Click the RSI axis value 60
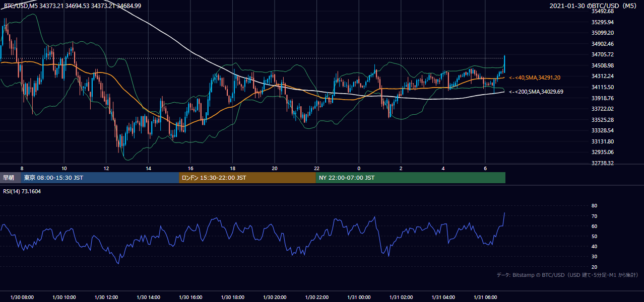The width and height of the screenshot is (644, 302). point(594,226)
